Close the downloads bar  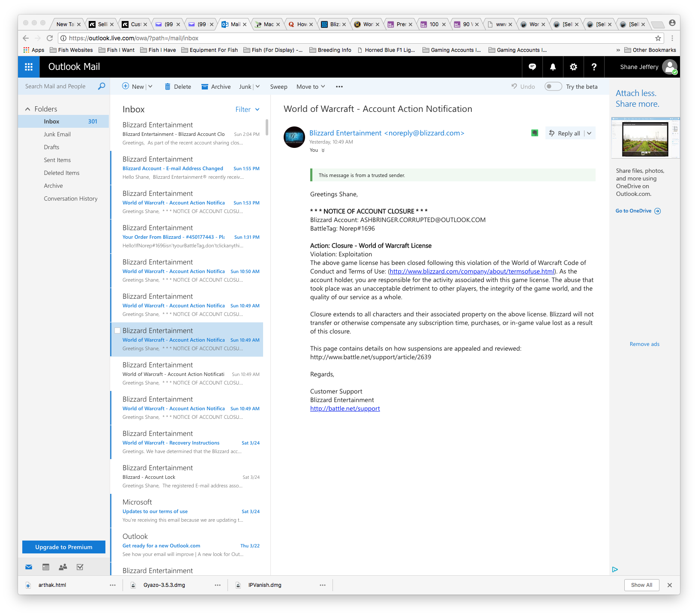tap(670, 585)
